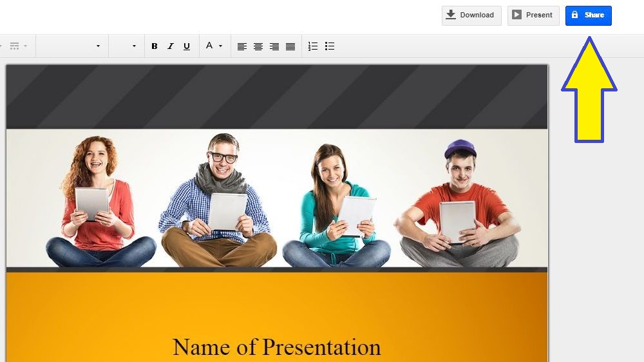This screenshot has width=644, height=362.
Task: Toggle italic formatting
Action: (x=171, y=46)
